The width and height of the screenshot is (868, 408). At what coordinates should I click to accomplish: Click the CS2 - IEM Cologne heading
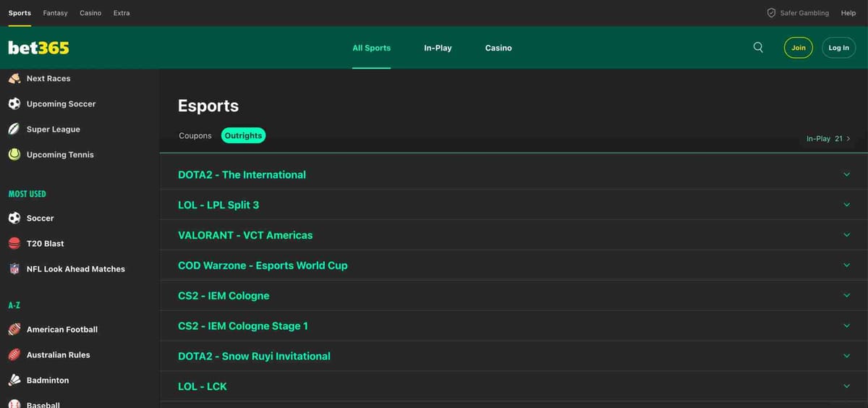pos(224,295)
